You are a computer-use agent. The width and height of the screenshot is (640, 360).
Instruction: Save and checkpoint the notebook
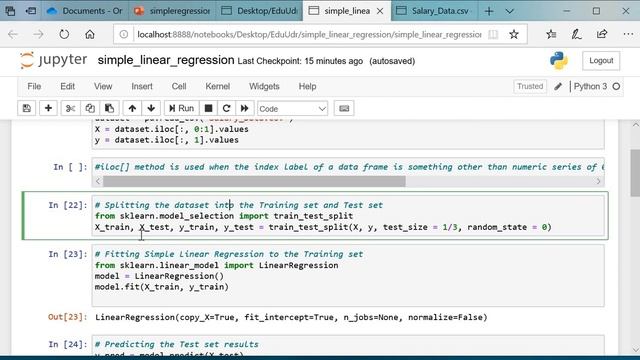27,109
